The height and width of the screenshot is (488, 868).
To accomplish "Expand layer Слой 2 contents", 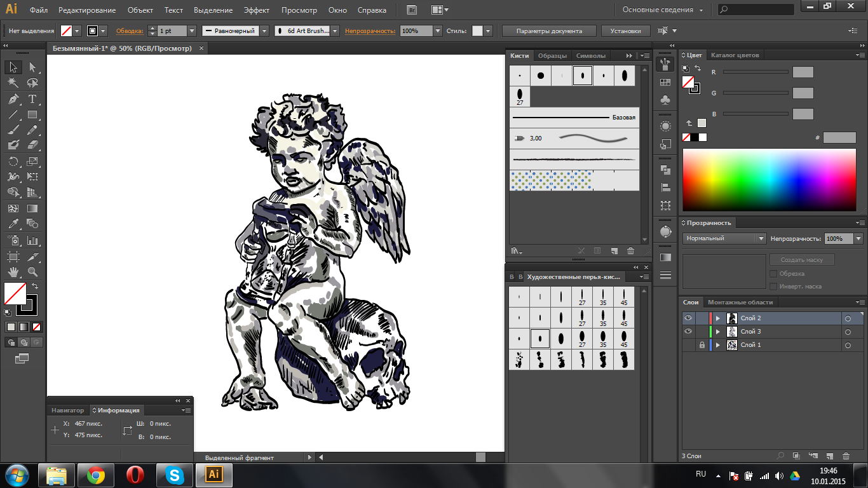I will 718,318.
